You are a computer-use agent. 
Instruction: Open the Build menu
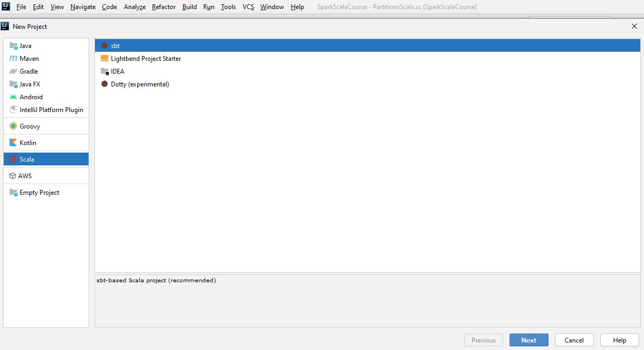point(189,7)
